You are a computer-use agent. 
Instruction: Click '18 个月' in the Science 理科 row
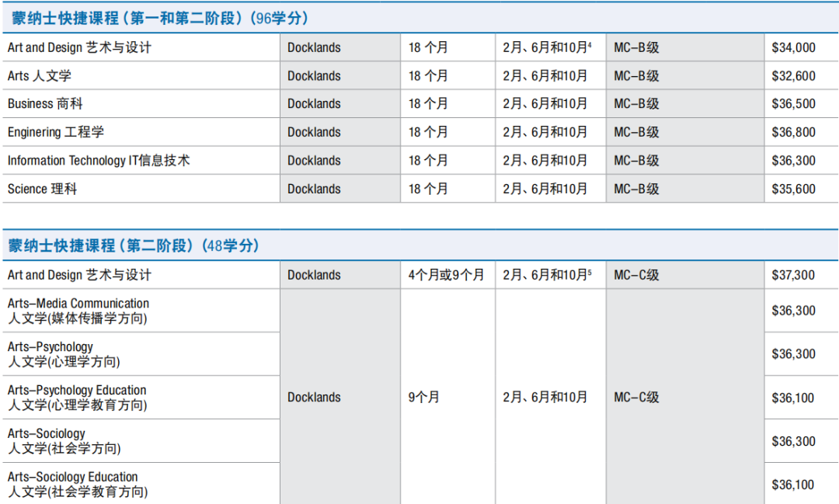pyautogui.click(x=428, y=189)
